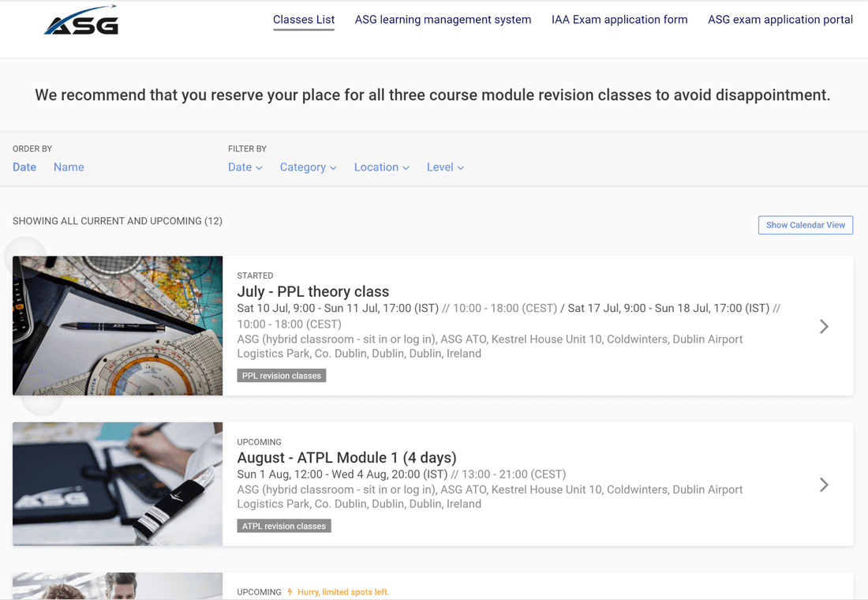Click the lightning bolt limited spots icon
This screenshot has height=600, width=868.
click(x=290, y=592)
